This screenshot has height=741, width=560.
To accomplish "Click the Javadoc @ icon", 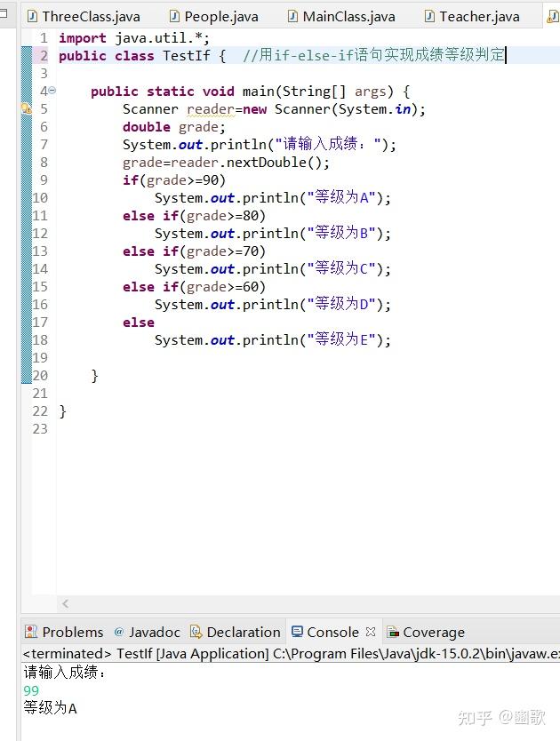I will [119, 632].
